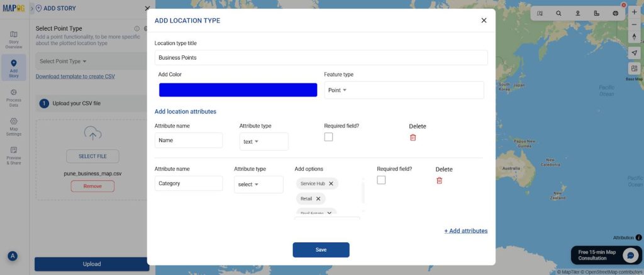Image resolution: width=644 pixels, height=275 pixels.
Task: Click + Add attributes link
Action: (466, 231)
